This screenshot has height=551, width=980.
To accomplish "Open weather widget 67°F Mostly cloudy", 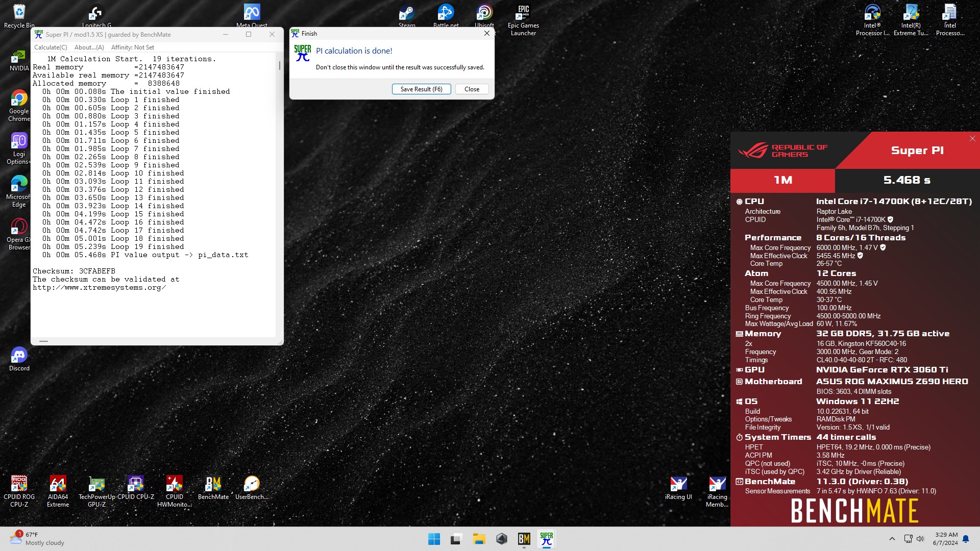I will (x=37, y=539).
